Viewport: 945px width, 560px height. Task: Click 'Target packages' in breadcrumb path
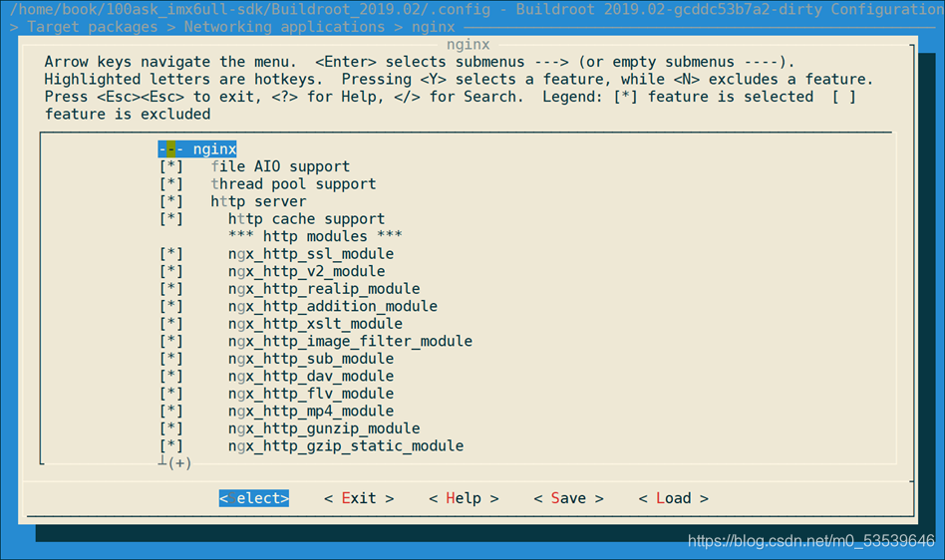point(93,27)
